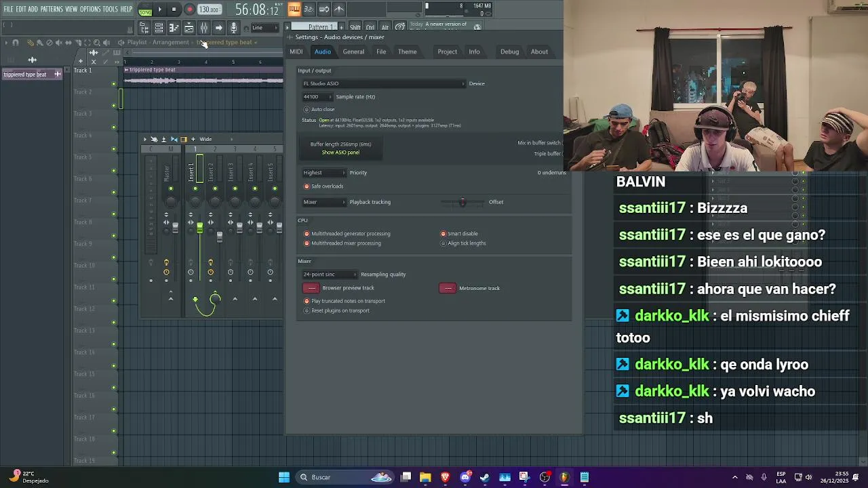Click the playlist magnet snap icon

(x=16, y=43)
